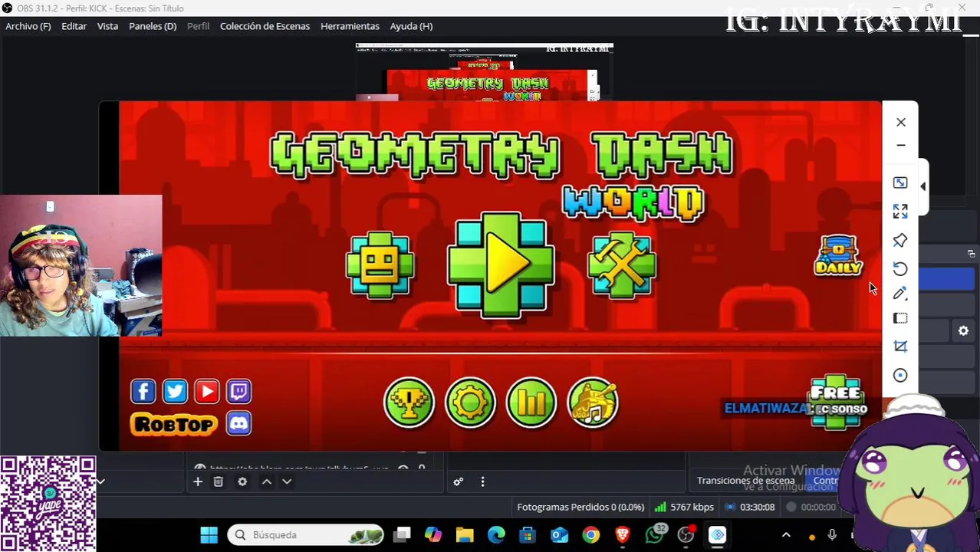Click the 5767 kbps bitrate indicator

pos(684,507)
